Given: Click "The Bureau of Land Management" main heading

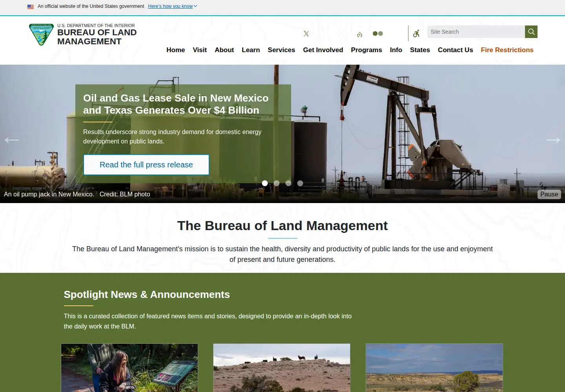Looking at the screenshot, I should coord(282,226).
